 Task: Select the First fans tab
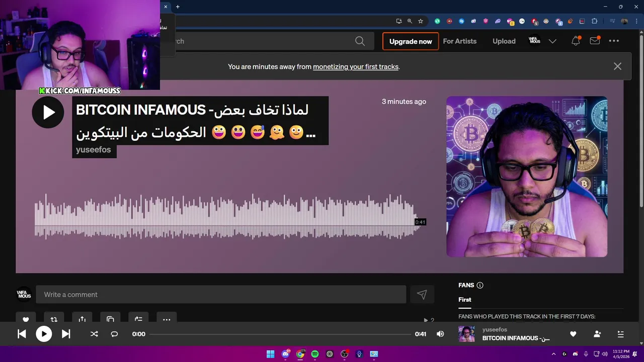(x=465, y=300)
